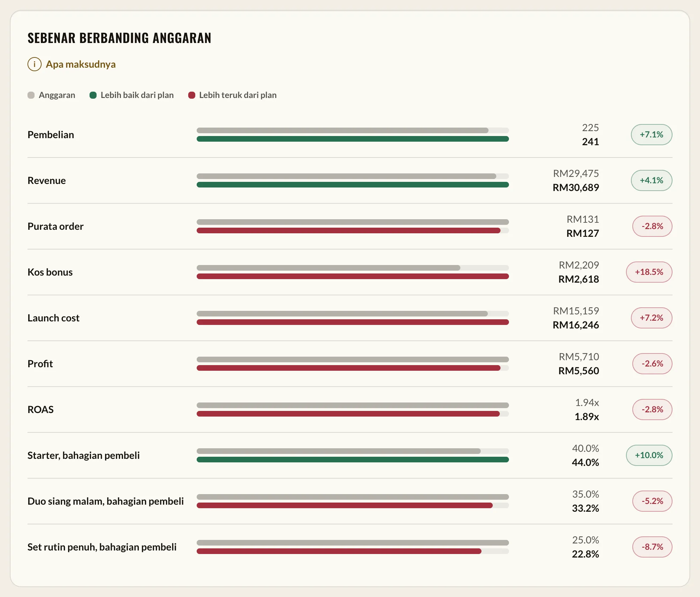Click the -8.7% badge for Set rutin penuh
Image resolution: width=700 pixels, height=597 pixels.
pos(652,547)
